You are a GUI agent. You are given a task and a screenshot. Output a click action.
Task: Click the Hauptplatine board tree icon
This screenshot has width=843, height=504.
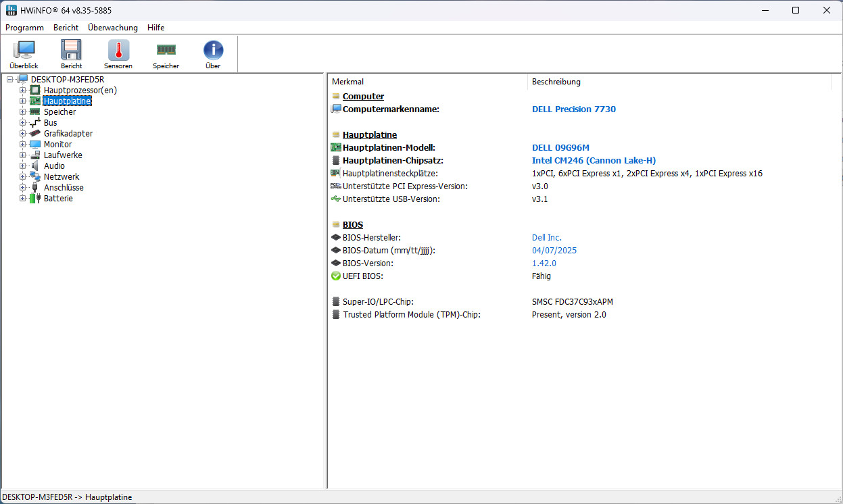coord(35,101)
